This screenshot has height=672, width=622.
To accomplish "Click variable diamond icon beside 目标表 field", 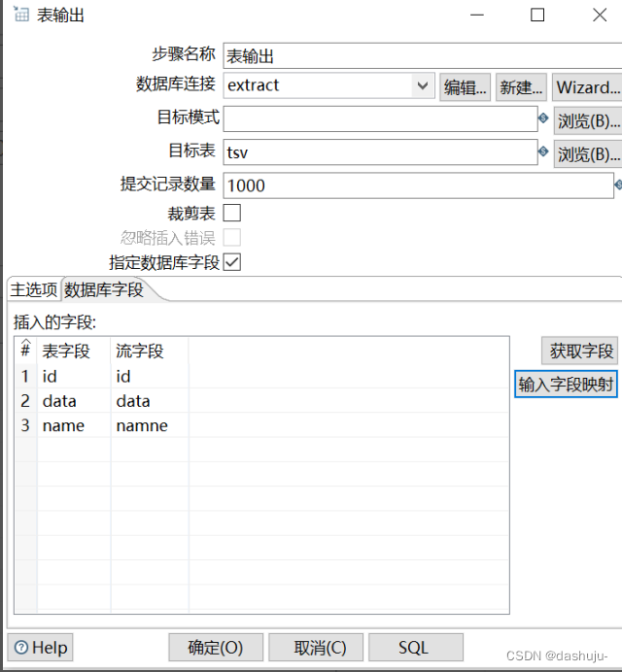I will point(543,151).
